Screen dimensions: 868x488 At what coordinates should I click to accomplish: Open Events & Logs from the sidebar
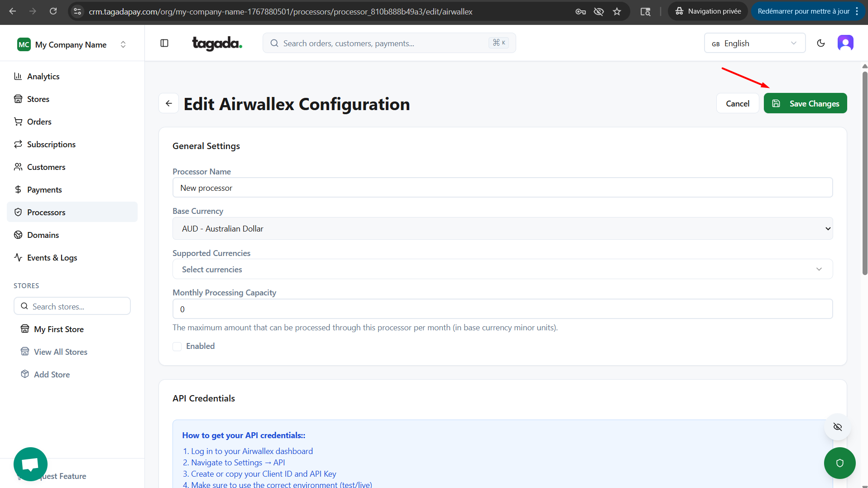point(52,257)
